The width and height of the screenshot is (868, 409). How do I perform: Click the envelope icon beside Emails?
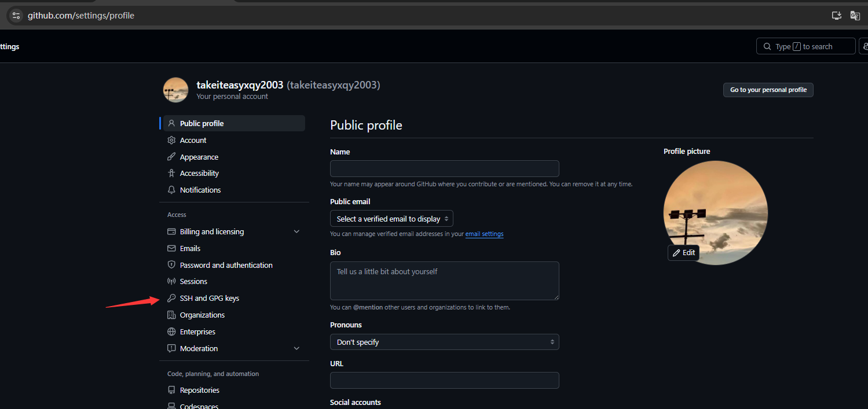click(x=171, y=248)
